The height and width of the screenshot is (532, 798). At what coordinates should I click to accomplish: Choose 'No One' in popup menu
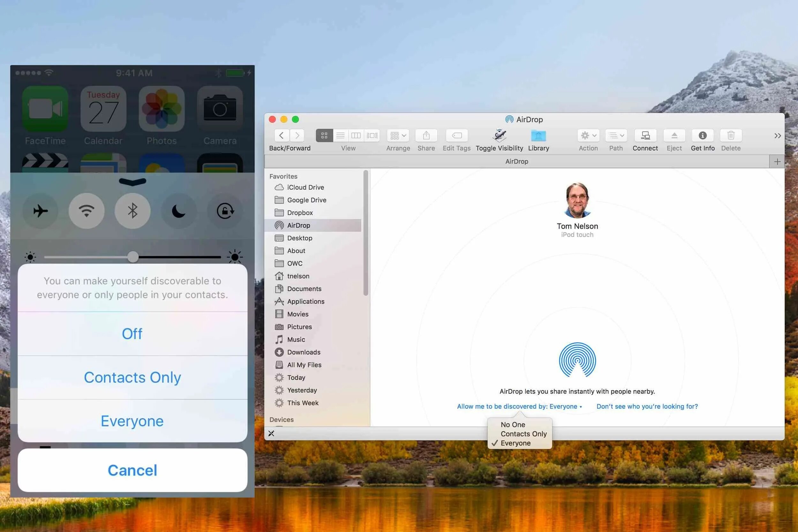(513, 425)
